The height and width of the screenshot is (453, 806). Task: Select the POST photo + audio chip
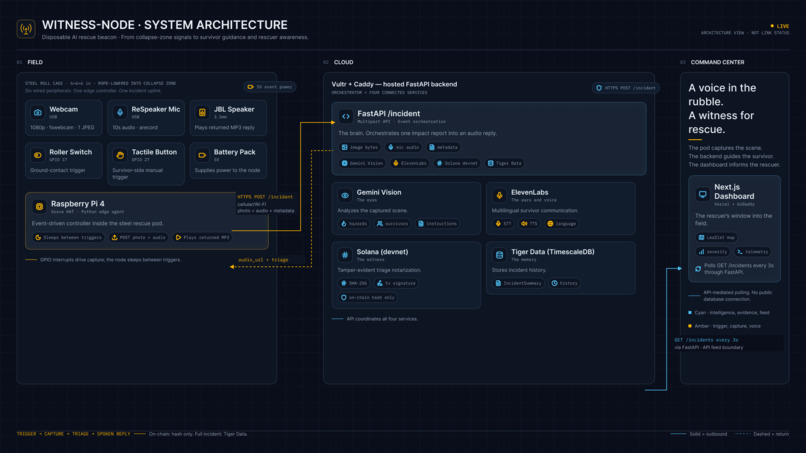138,238
